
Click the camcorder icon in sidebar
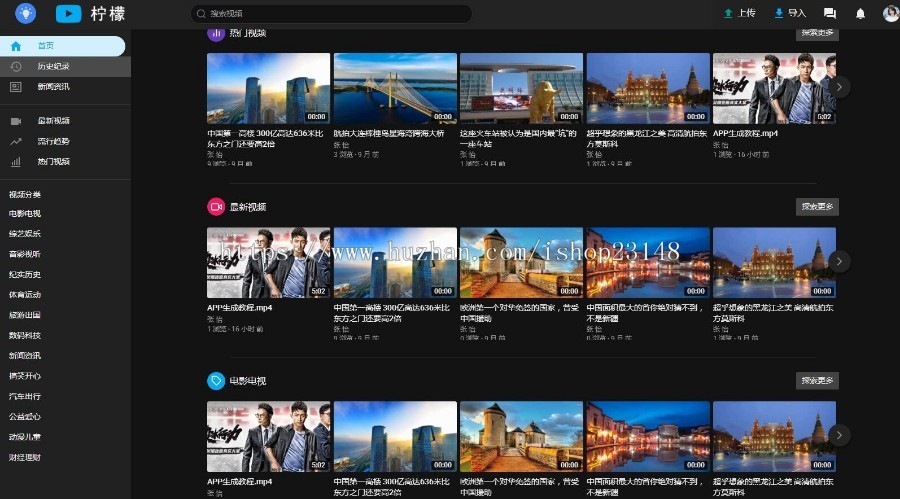[x=15, y=121]
